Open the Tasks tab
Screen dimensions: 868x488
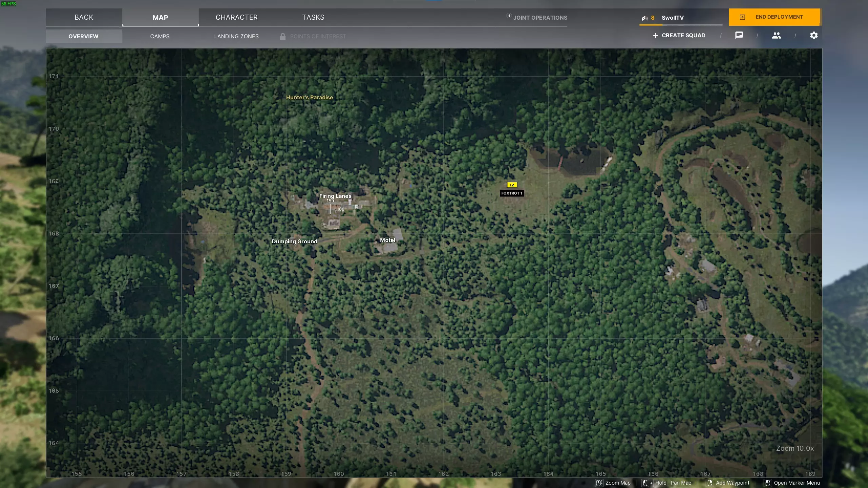(x=313, y=17)
